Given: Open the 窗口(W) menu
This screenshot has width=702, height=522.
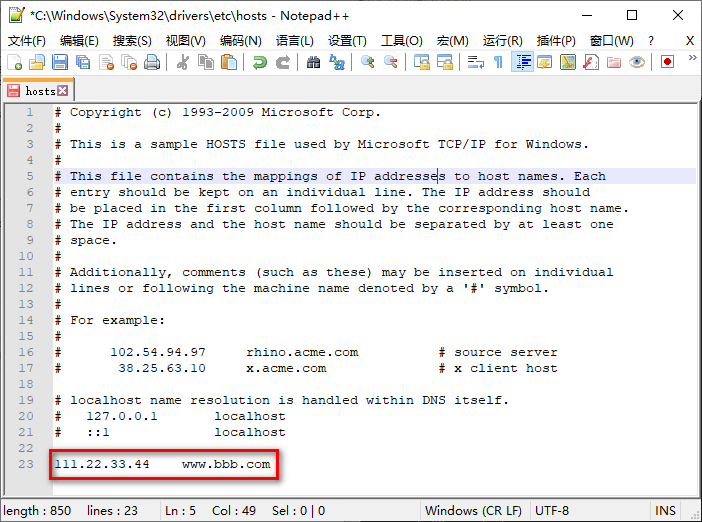Looking at the screenshot, I should (612, 41).
